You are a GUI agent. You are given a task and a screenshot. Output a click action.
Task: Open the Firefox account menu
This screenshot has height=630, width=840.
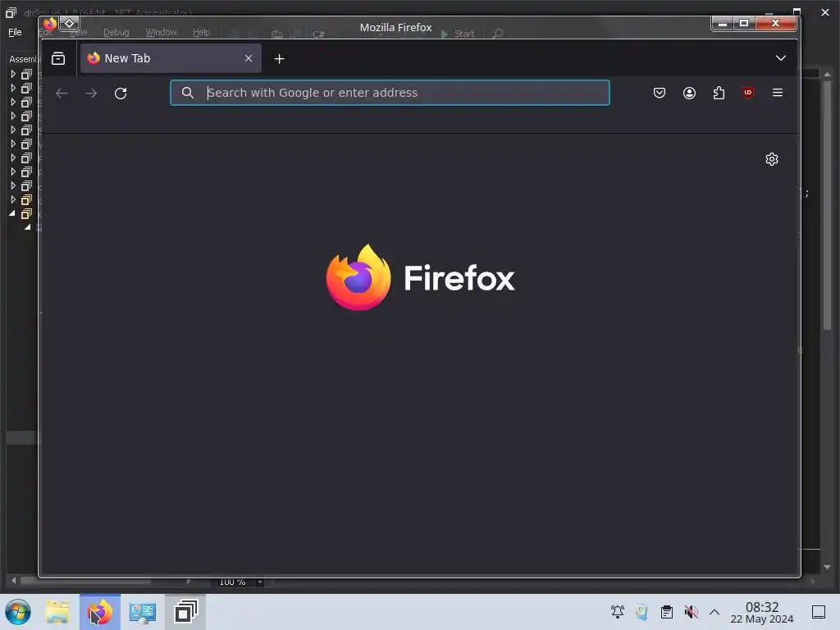click(x=689, y=93)
